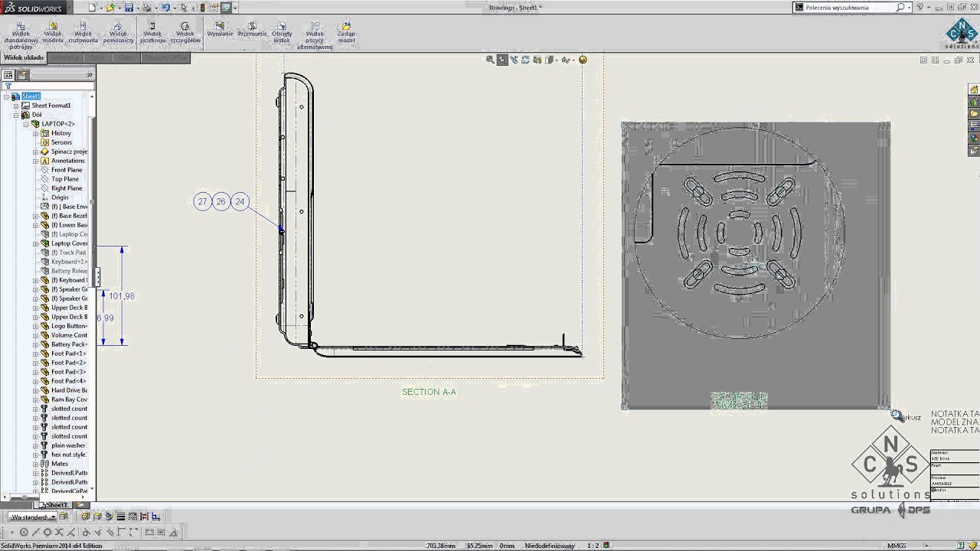The image size is (980, 551).
Task: Click the rebuild traffic light icon
Action: pyautogui.click(x=202, y=8)
